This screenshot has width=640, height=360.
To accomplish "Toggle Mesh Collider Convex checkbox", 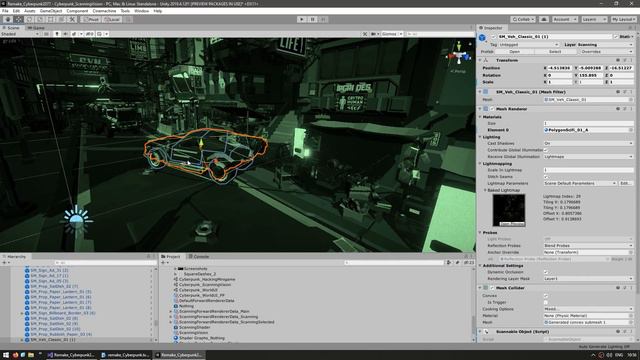I will [546, 296].
